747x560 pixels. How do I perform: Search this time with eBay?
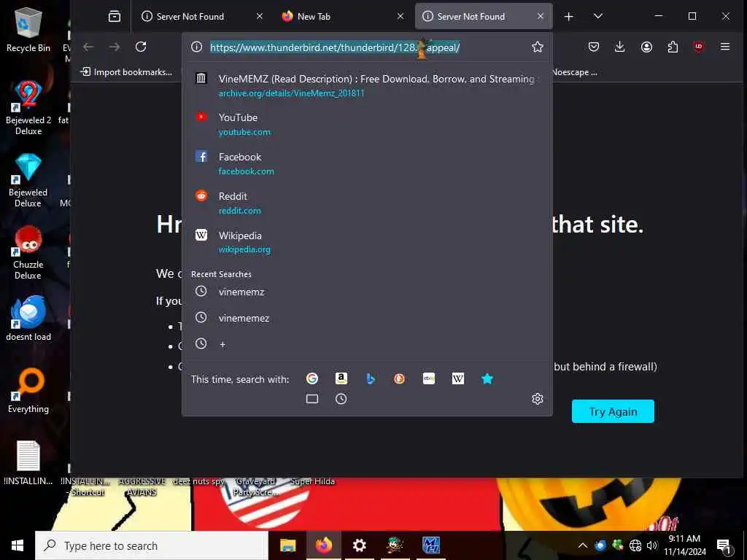coord(429,378)
